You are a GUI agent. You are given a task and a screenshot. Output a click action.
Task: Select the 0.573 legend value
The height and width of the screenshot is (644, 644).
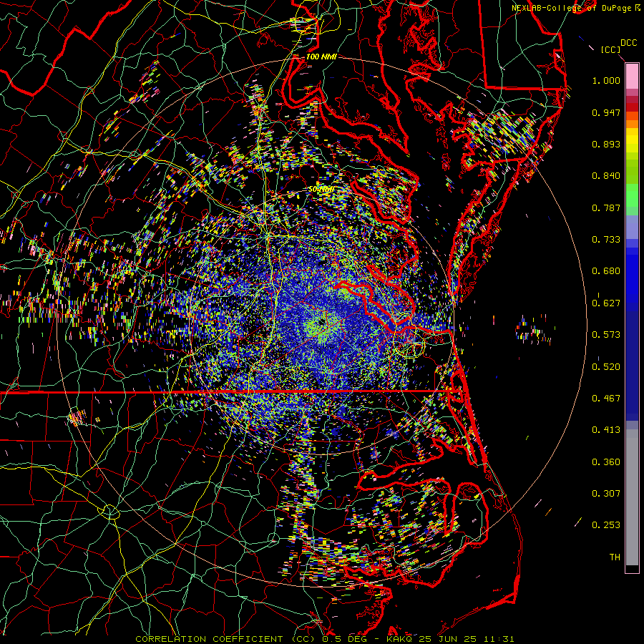tap(606, 335)
